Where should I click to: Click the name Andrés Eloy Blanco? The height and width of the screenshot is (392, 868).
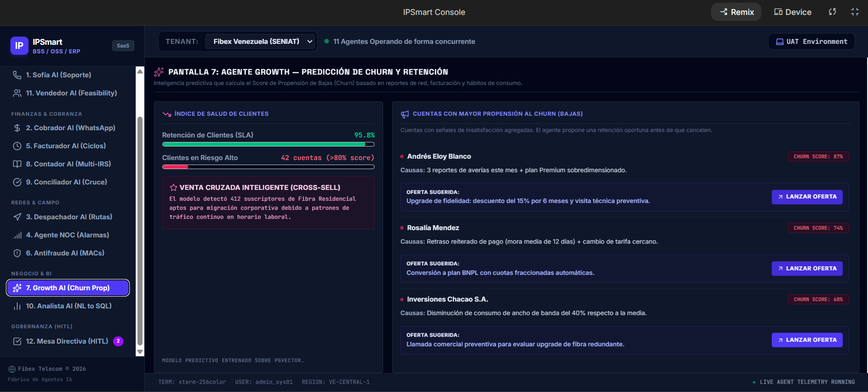[439, 156]
